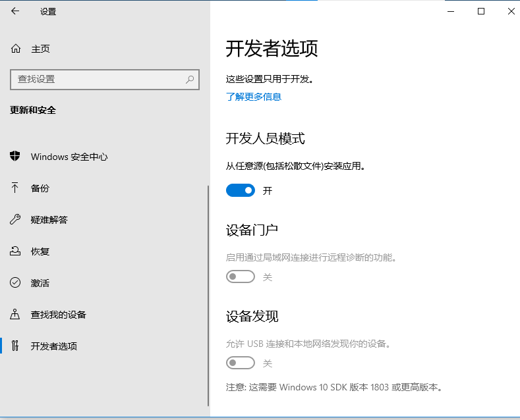520x420 pixels.
Task: Turn off the 开发人员模式 toggle
Action: point(241,190)
